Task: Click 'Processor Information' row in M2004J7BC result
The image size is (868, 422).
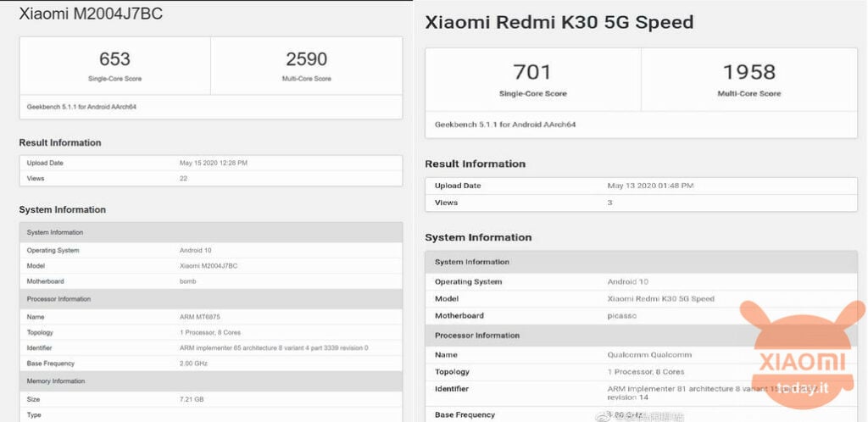Action: point(211,299)
